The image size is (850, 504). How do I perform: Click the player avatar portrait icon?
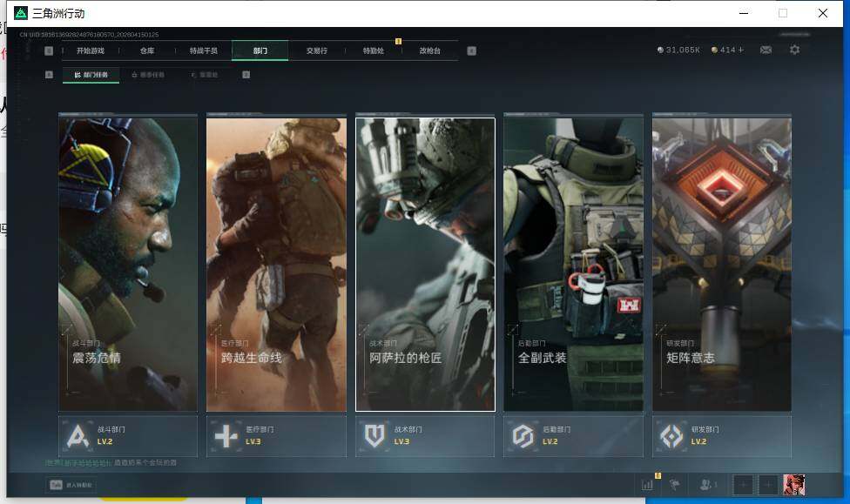pos(793,485)
